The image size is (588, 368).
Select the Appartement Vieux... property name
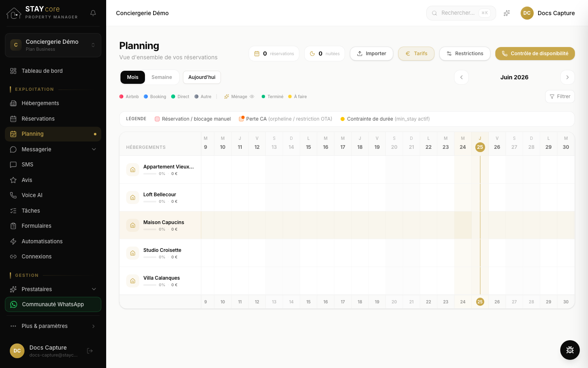(169, 167)
